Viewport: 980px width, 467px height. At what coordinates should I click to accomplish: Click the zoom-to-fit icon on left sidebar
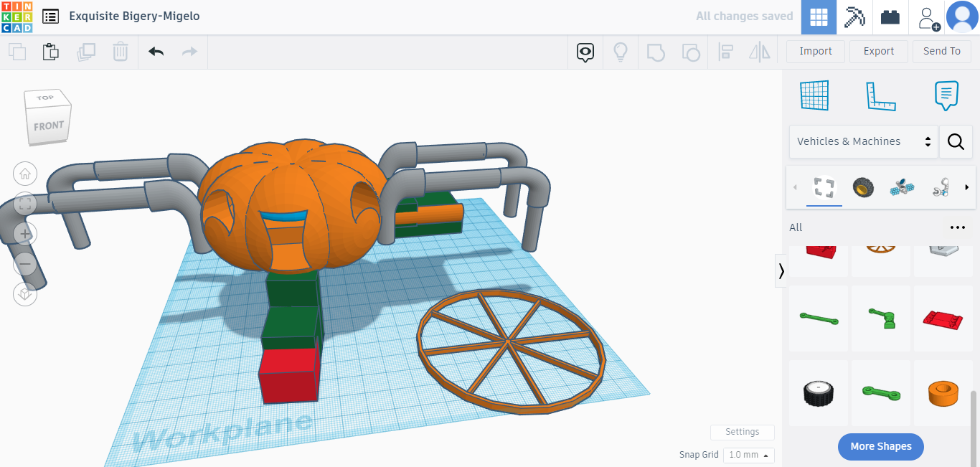(25, 204)
